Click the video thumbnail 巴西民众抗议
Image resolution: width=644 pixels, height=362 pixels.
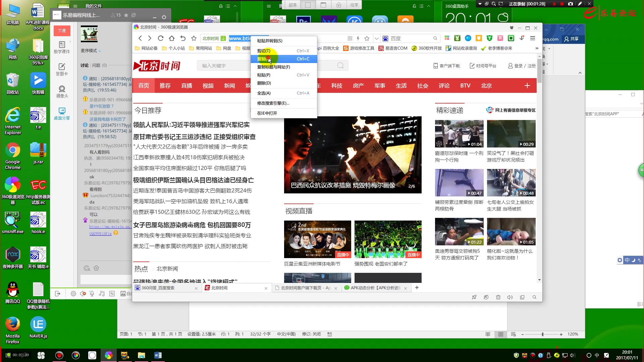coord(352,155)
